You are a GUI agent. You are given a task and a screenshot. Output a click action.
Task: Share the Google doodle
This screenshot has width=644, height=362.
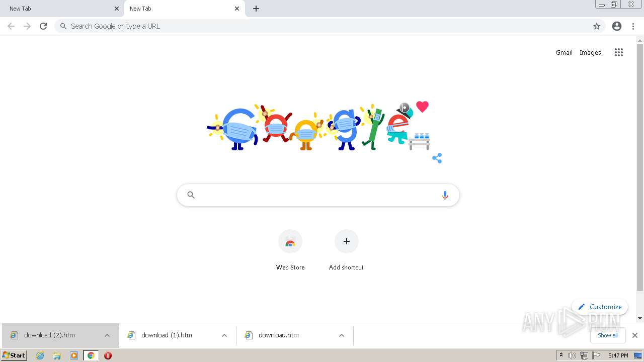coord(437,158)
